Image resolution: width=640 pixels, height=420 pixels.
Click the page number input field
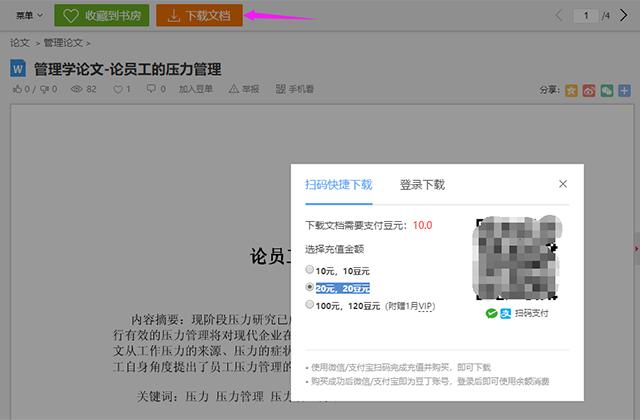click(586, 16)
